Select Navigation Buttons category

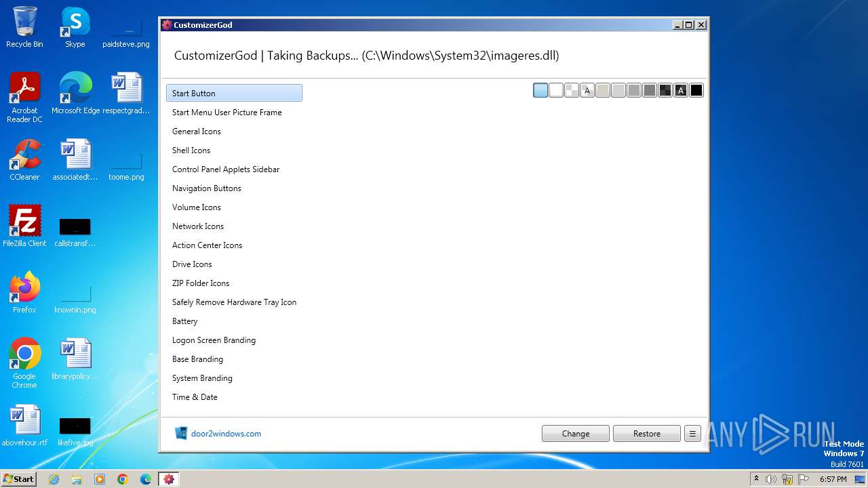[x=234, y=188]
